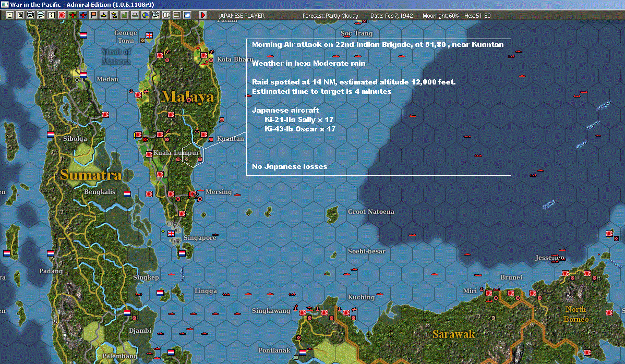Click the globe toolbar icon
The height and width of the screenshot is (364, 625).
[x=145, y=15]
